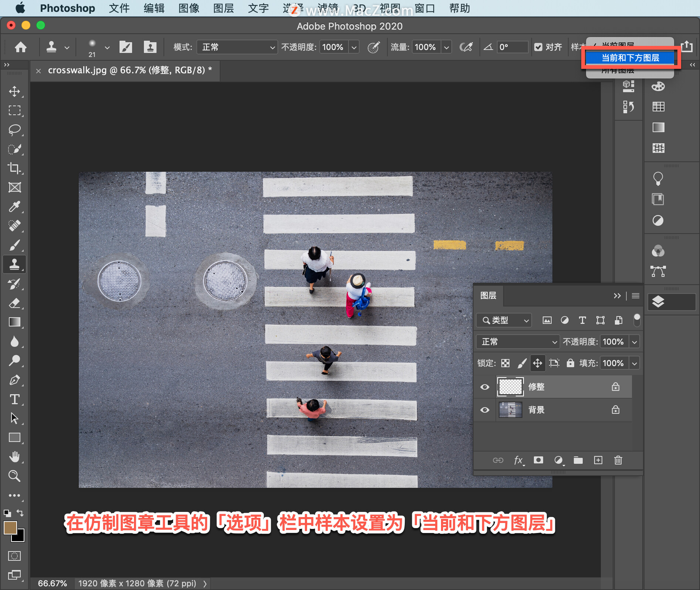
Task: Delete layer with trash icon
Action: (618, 460)
